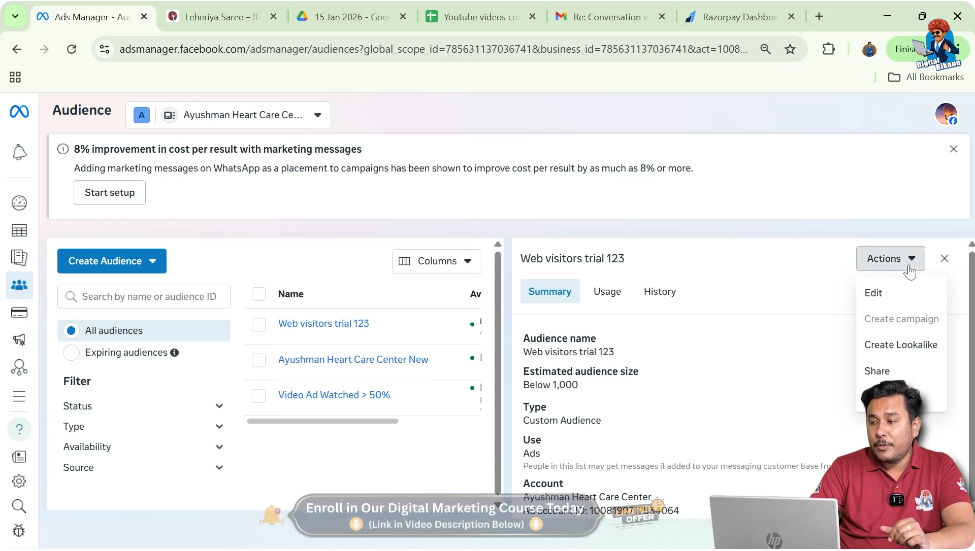Open Help question mark icon
This screenshot has width=975, height=551.
coord(19,429)
